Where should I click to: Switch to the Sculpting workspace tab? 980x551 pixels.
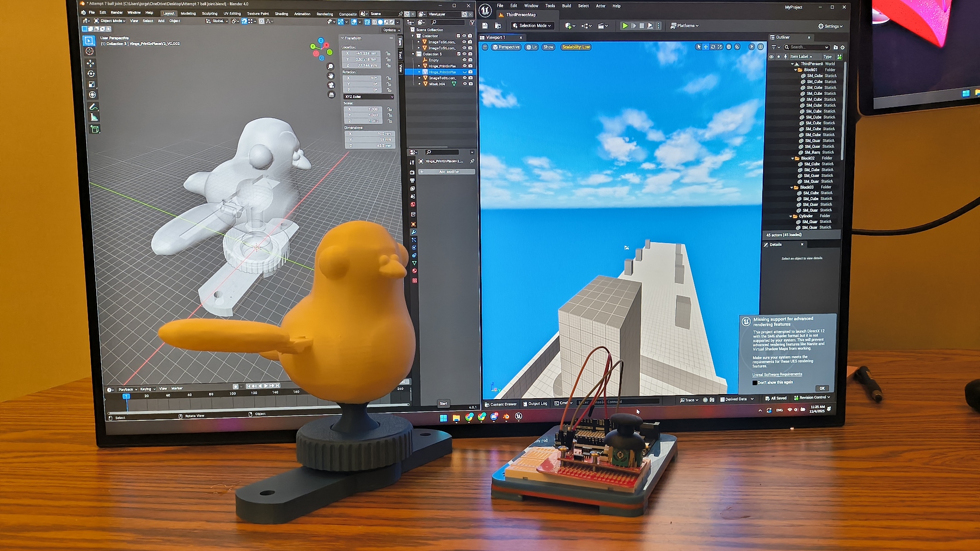coord(209,13)
